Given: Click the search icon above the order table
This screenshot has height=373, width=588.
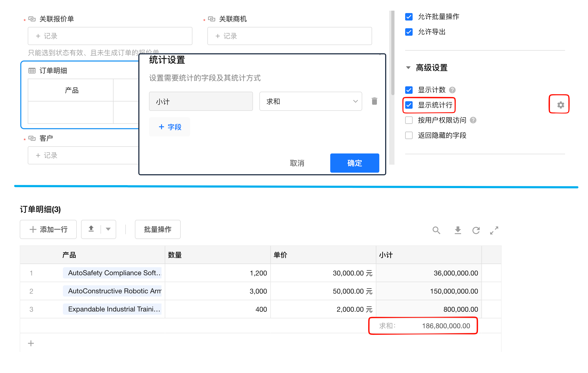Looking at the screenshot, I should (436, 230).
